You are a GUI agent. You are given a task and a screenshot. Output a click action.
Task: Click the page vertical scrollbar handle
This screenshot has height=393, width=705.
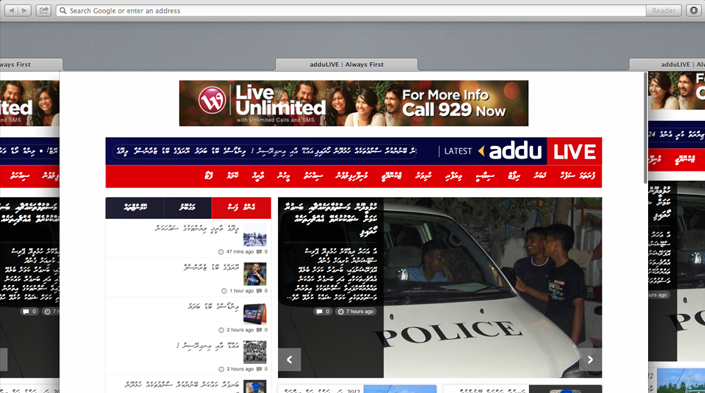pyautogui.click(x=646, y=128)
